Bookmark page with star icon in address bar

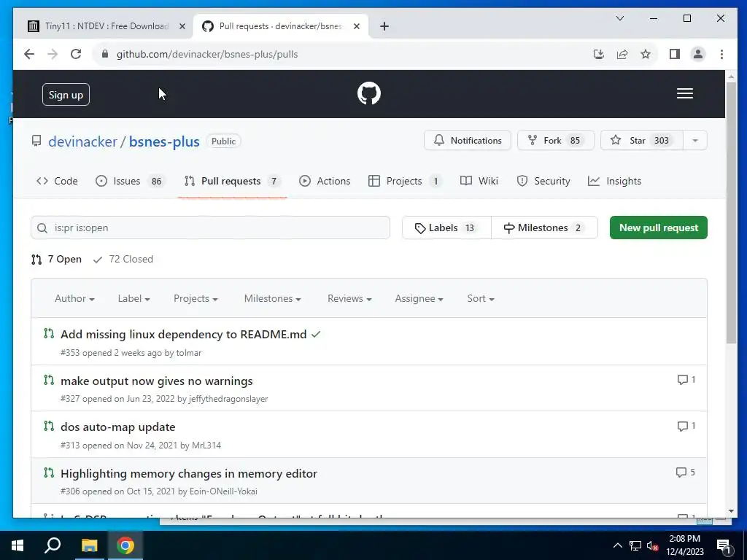point(646,54)
